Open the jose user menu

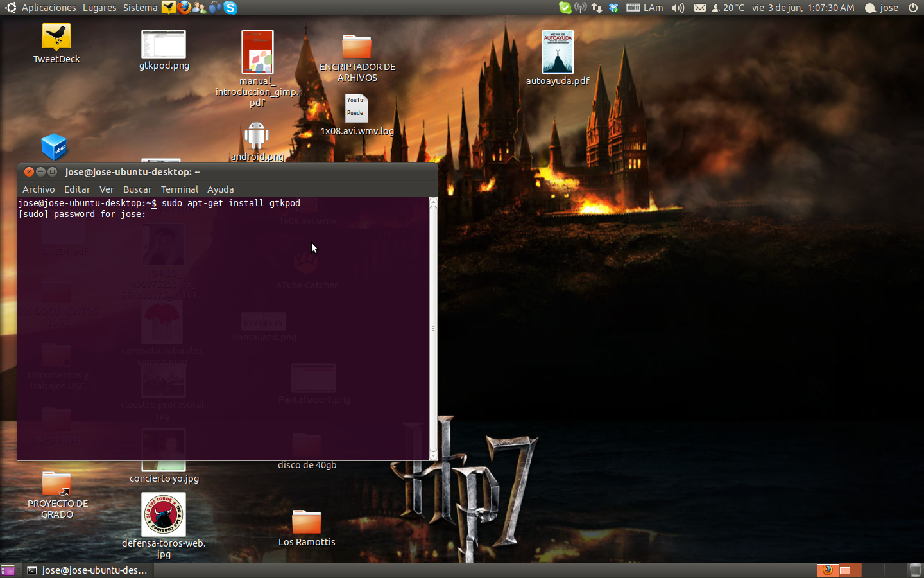[882, 8]
